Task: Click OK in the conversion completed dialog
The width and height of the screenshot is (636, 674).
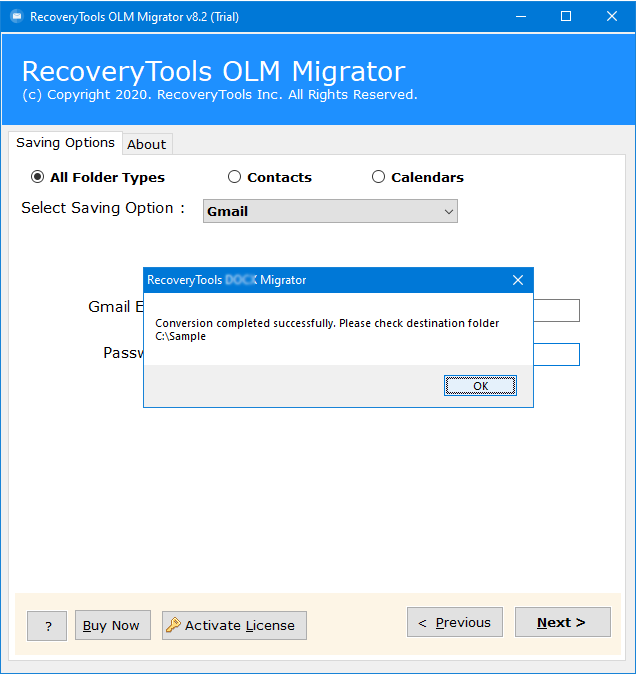Action: click(x=480, y=386)
